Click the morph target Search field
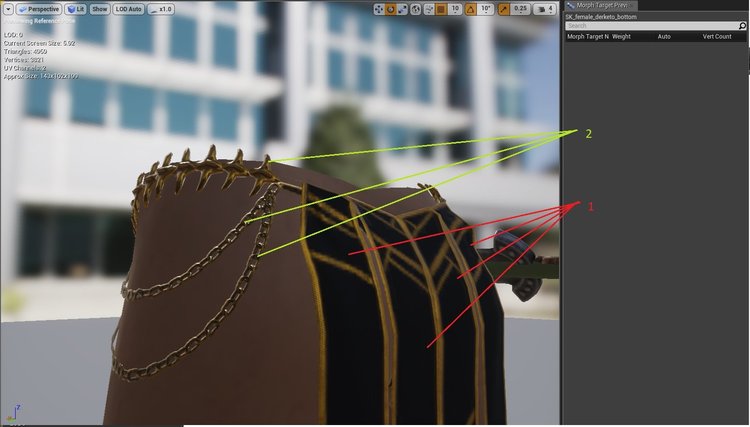This screenshot has width=750, height=427. [651, 26]
